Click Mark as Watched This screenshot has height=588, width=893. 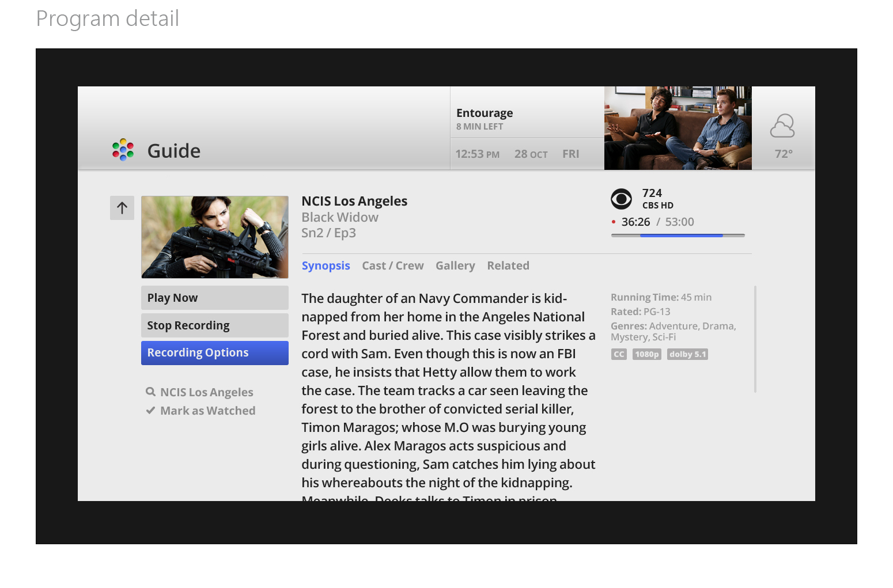pyautogui.click(x=208, y=411)
